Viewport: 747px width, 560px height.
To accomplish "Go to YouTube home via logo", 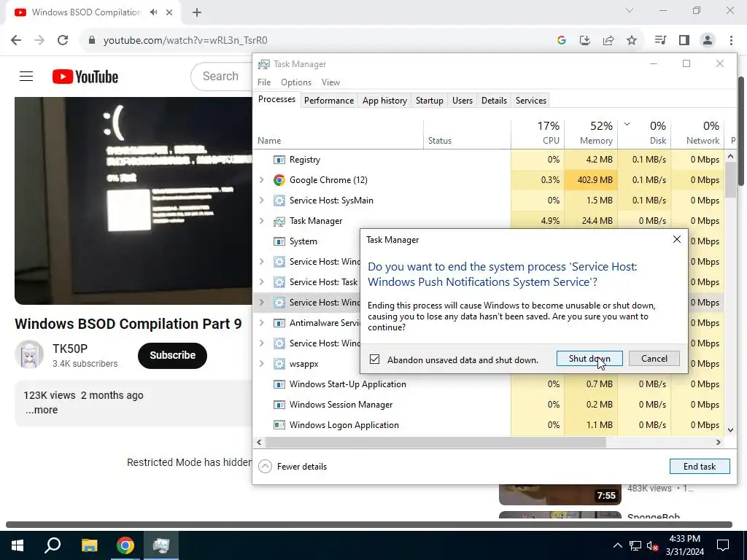I will pos(85,77).
